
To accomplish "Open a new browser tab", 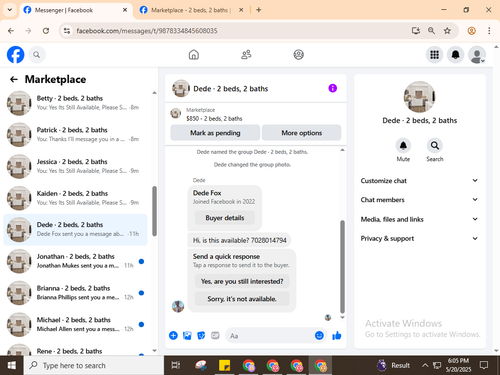I will (x=259, y=10).
